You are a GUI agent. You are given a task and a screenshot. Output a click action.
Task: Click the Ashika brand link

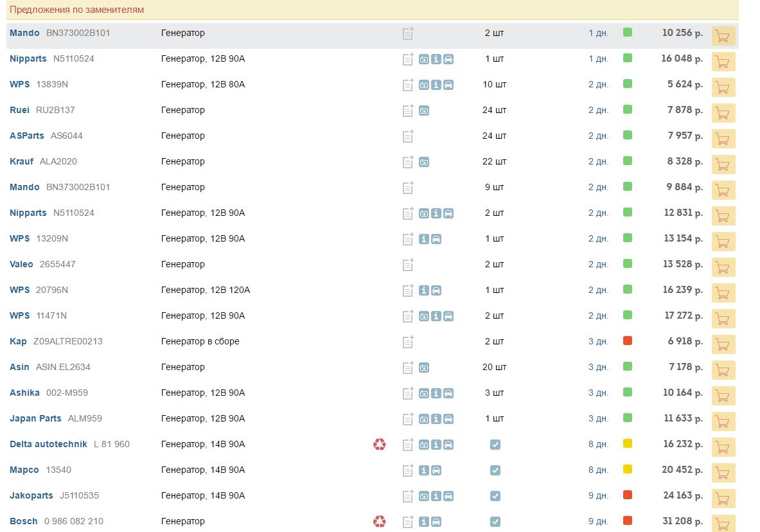coord(24,393)
